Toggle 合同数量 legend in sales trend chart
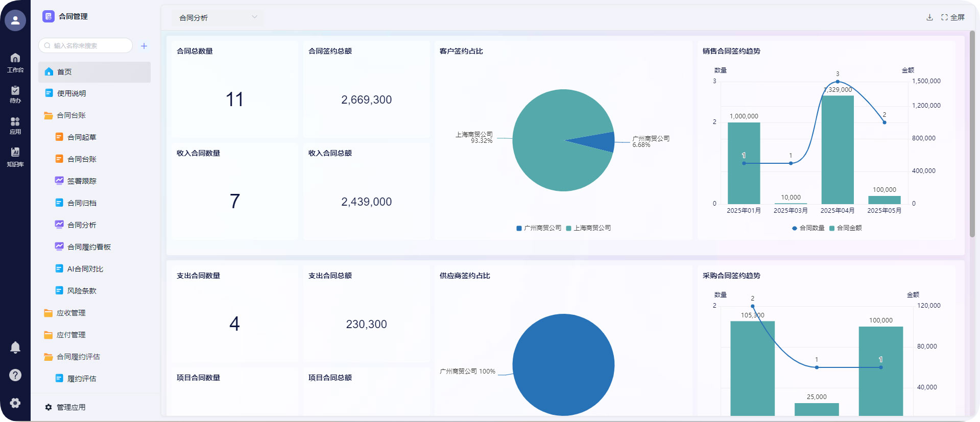The image size is (980, 422). tap(808, 228)
